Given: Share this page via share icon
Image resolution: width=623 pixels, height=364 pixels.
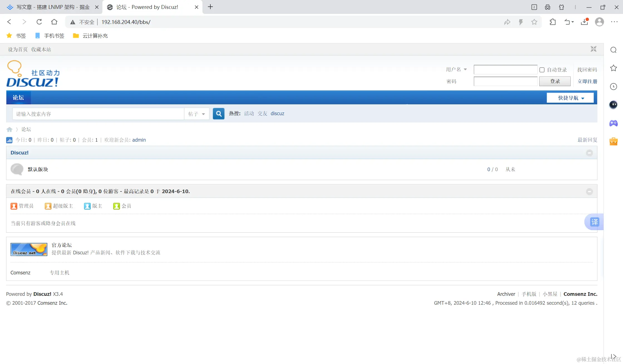Looking at the screenshot, I should click(x=507, y=22).
